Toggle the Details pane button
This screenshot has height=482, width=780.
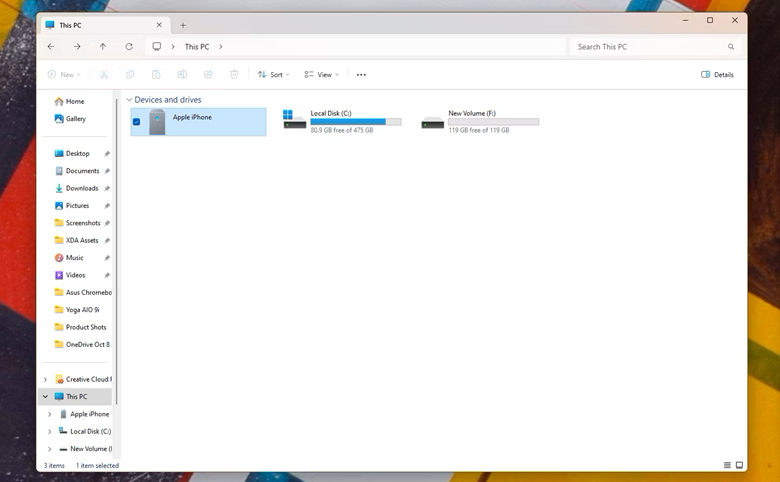point(717,75)
